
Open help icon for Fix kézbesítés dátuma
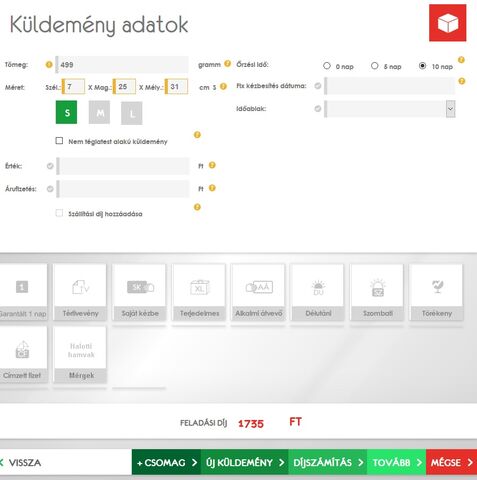click(462, 81)
